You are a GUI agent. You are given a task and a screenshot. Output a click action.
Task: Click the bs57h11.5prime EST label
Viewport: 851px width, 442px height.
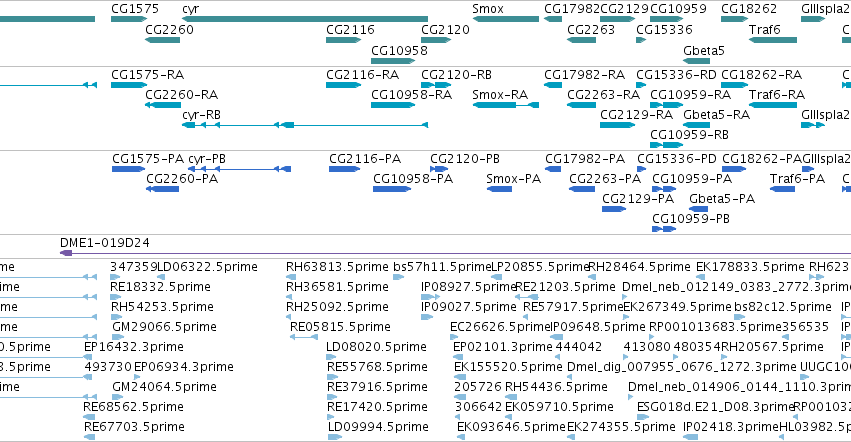[442, 267]
